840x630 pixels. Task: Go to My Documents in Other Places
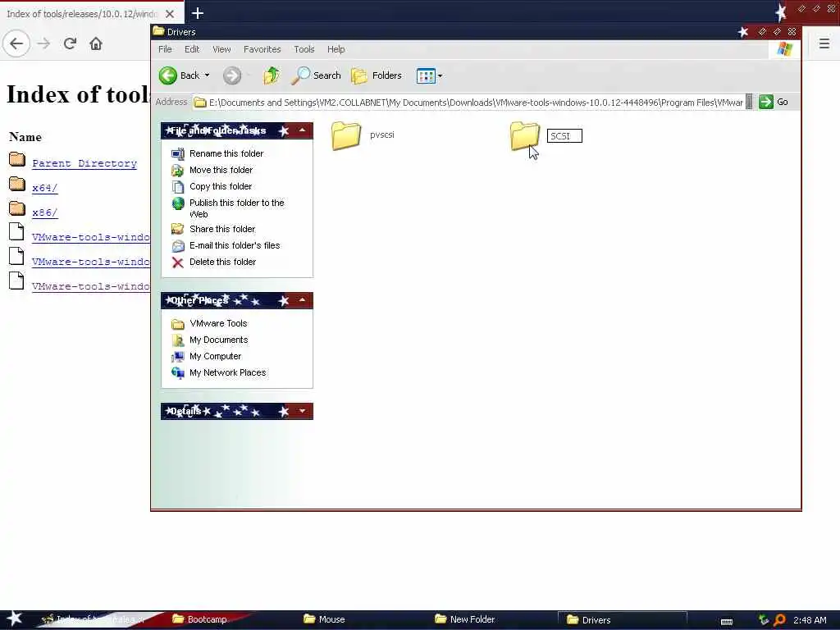218,340
